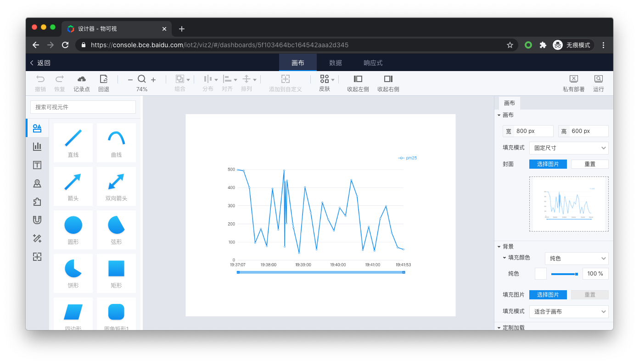Click the 添加到自定义 icon

pyautogui.click(x=286, y=79)
